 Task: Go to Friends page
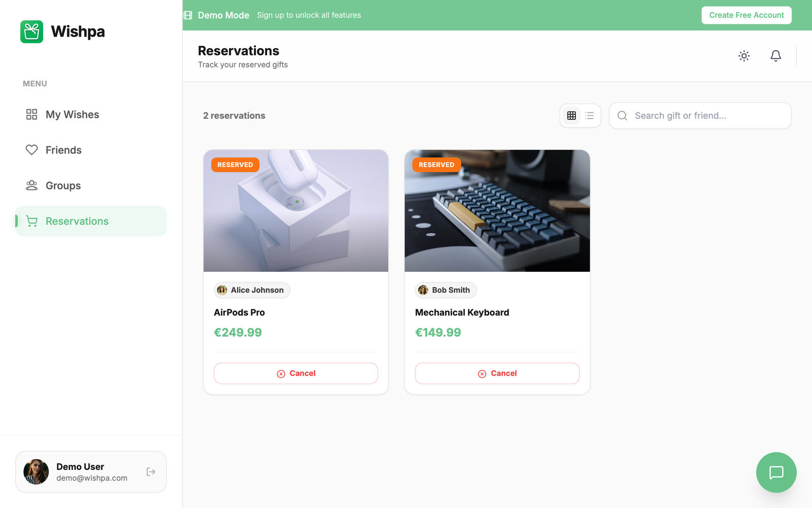[x=91, y=150]
